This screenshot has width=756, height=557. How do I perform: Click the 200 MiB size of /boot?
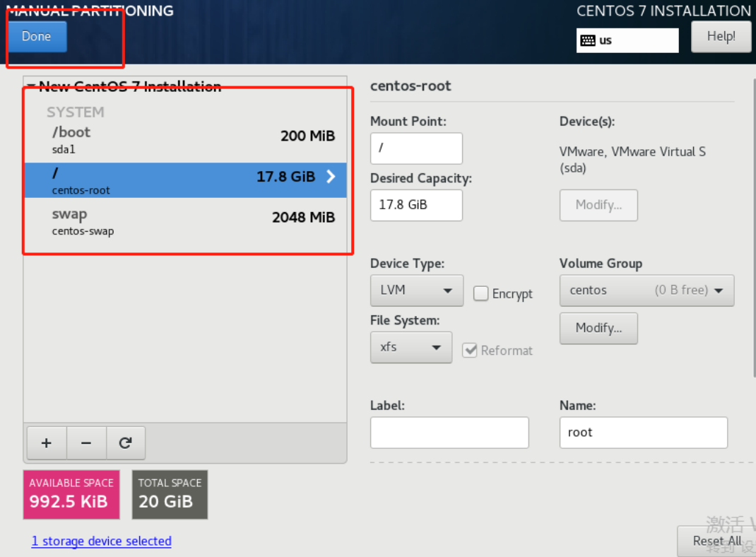(307, 136)
